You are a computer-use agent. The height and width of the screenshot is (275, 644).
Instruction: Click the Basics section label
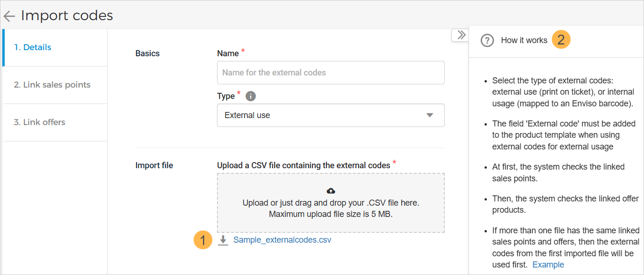[147, 53]
